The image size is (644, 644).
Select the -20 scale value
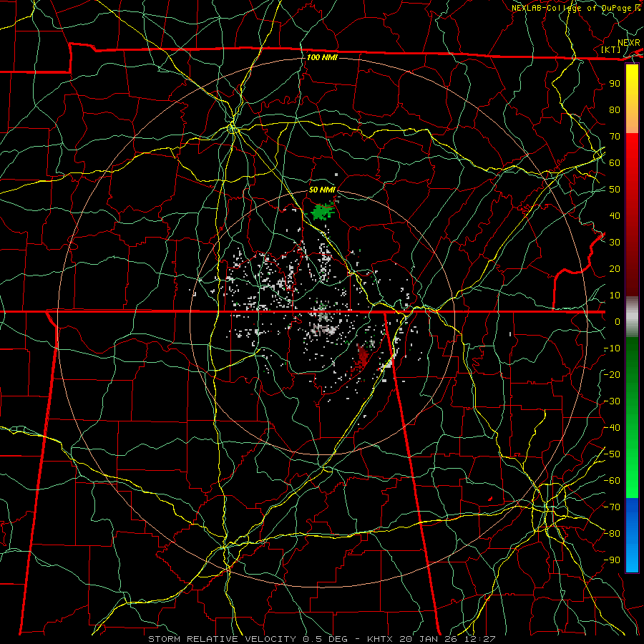click(612, 374)
